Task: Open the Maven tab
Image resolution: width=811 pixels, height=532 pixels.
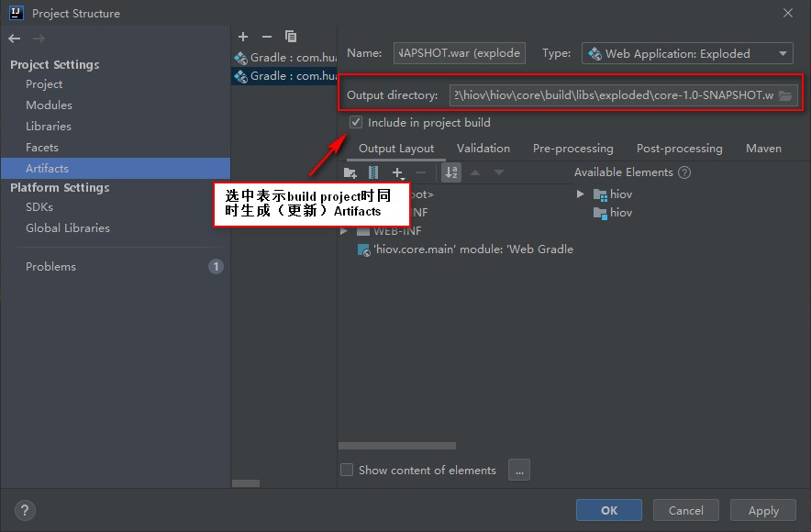Action: [x=762, y=148]
